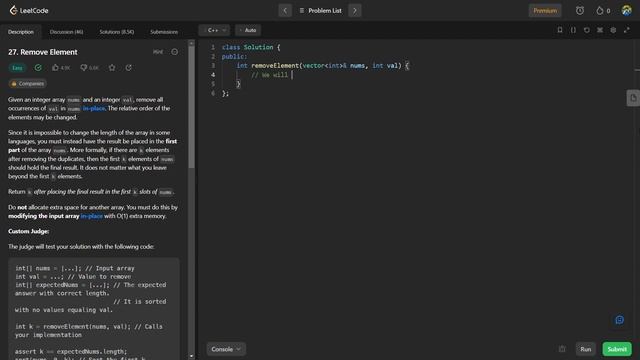The image size is (640, 360).
Task: Go to next problem arrow
Action: click(355, 11)
